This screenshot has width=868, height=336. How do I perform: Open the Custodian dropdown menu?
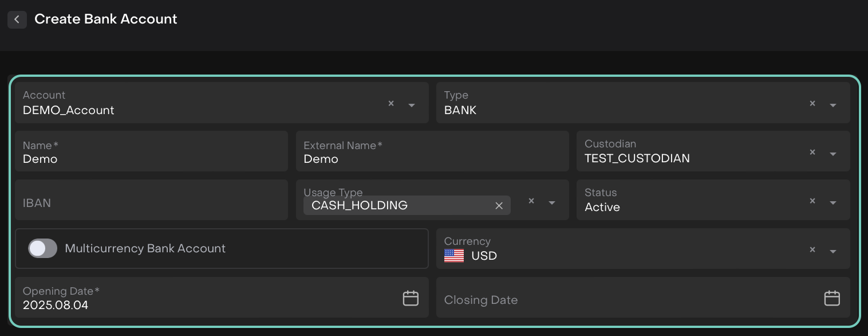tap(833, 154)
